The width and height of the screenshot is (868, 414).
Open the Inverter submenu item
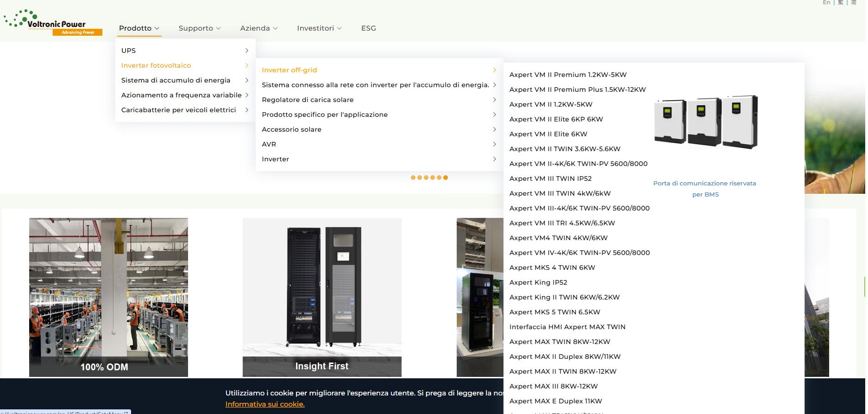point(276,159)
